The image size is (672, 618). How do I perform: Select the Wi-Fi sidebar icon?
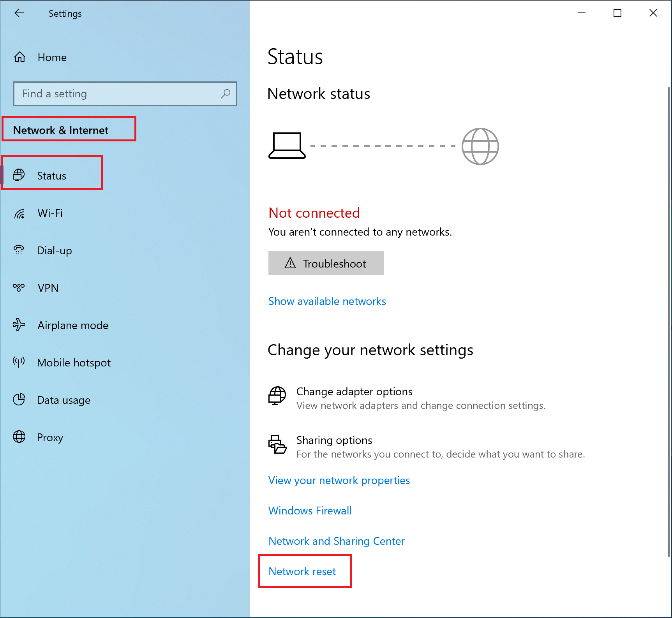(x=19, y=213)
